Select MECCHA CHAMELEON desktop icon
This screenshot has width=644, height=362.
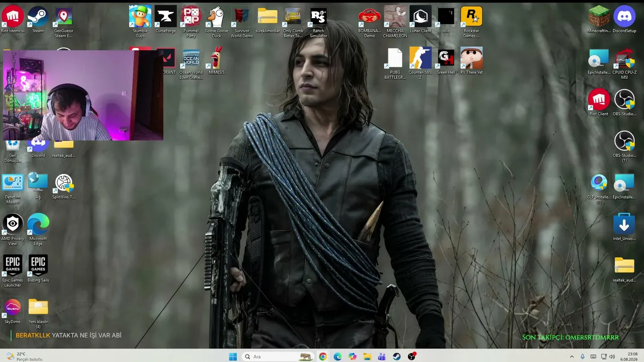(395, 22)
